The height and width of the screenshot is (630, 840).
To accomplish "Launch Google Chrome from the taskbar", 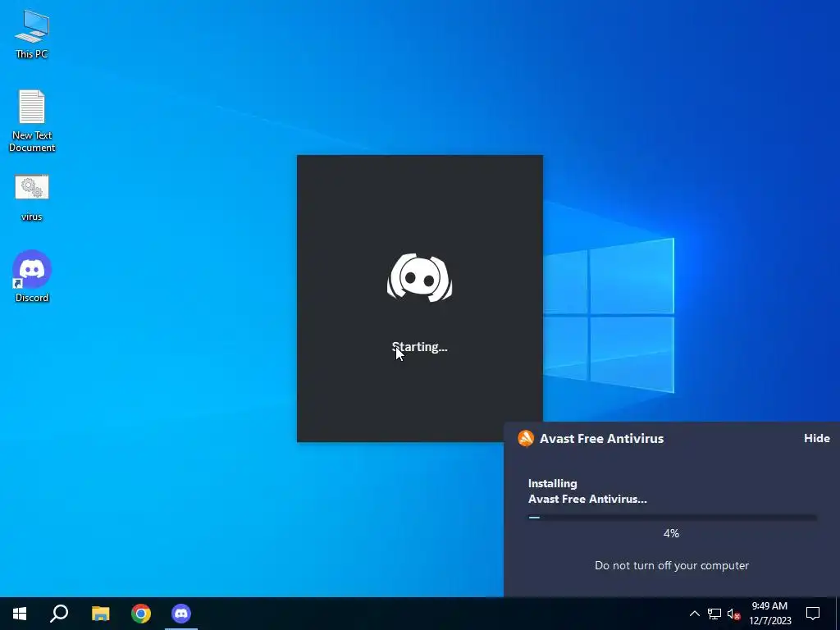I will (141, 614).
